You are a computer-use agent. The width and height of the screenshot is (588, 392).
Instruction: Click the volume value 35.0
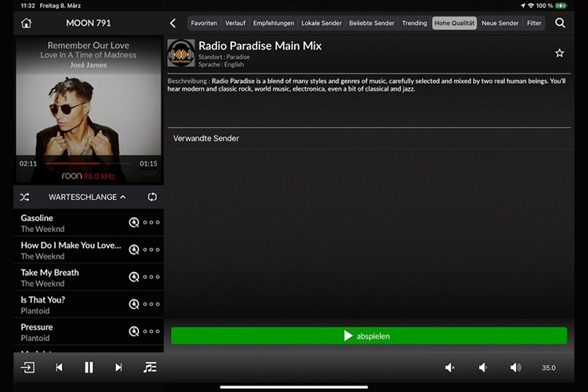549,368
